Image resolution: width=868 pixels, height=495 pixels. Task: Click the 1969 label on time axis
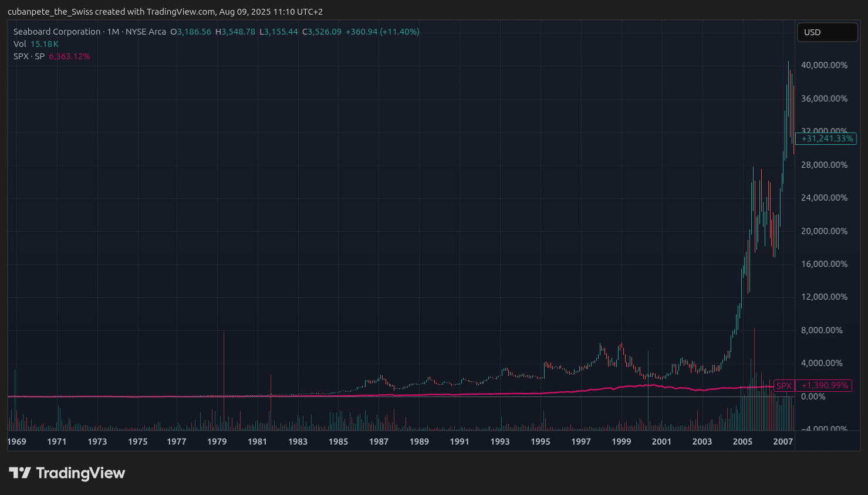coord(16,442)
